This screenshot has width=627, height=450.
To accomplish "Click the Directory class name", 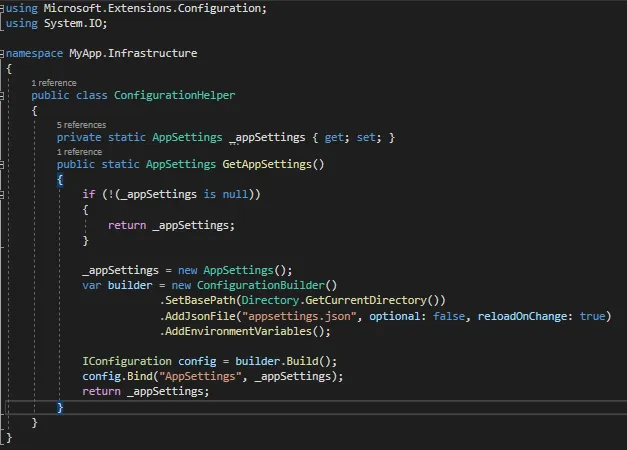I will click(270, 300).
